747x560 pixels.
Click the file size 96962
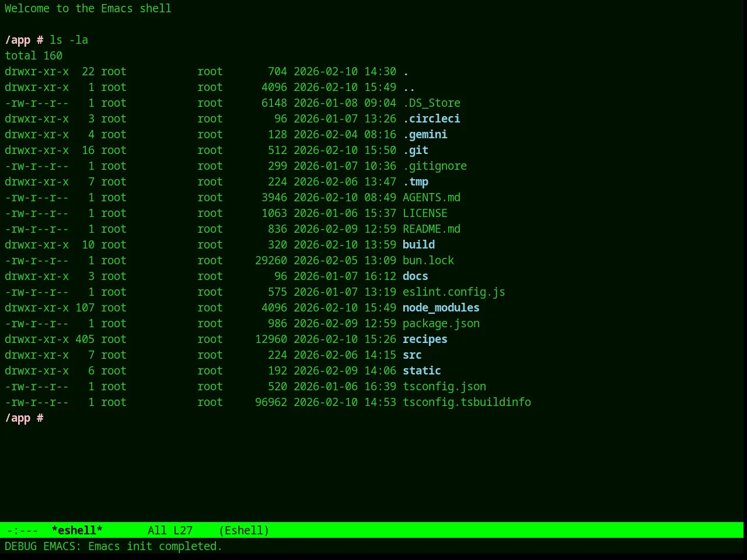[x=271, y=402]
